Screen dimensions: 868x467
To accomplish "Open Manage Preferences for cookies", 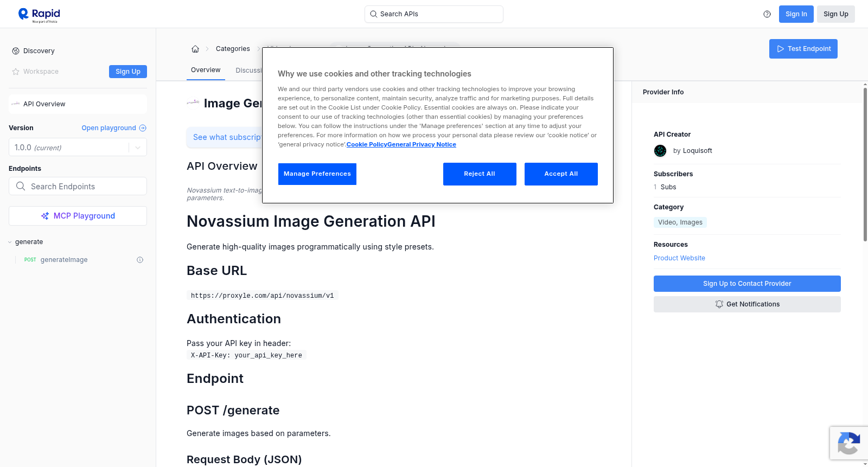I will [x=317, y=174].
